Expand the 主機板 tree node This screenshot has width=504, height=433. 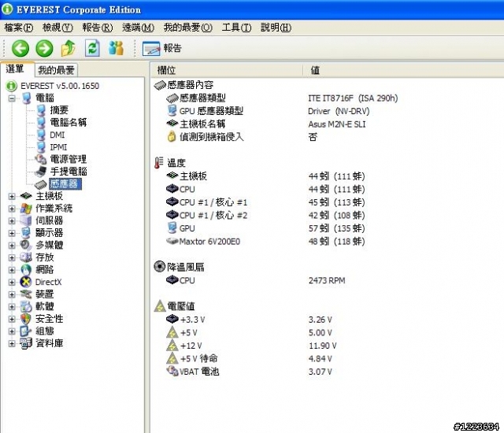click(12, 196)
